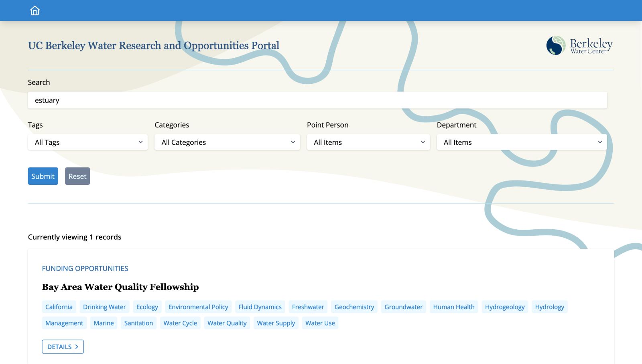Click the 'Currently viewing 1 records' text
Viewport: 642px width, 364px height.
coord(75,237)
